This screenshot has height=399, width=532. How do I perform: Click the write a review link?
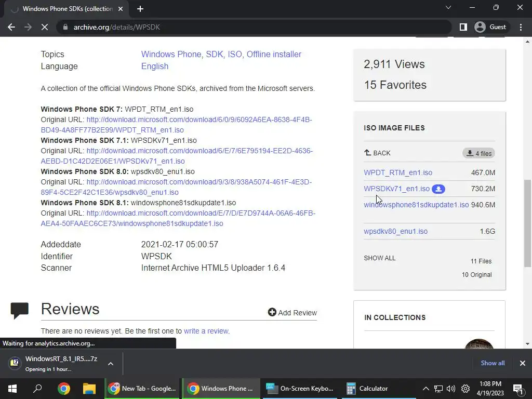click(206, 331)
